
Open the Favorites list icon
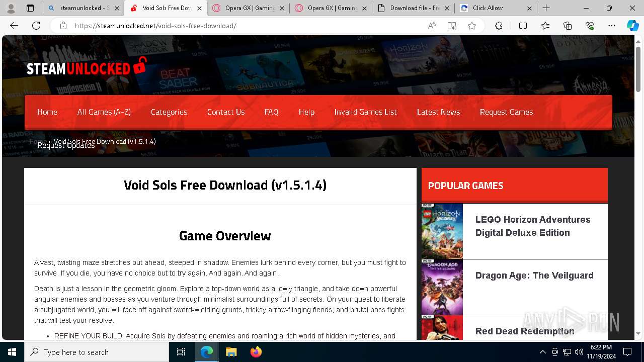coord(545,26)
